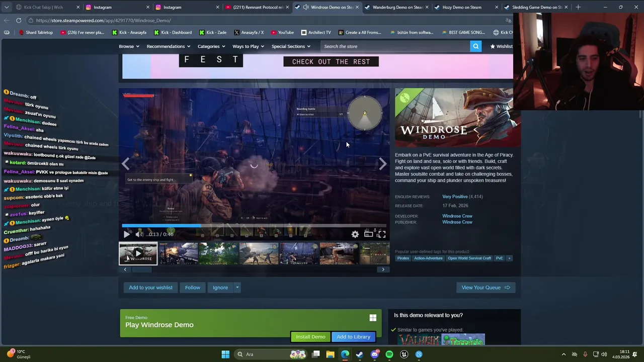644x362 pixels.
Task: Open Windows Start menu
Action: click(x=225, y=354)
